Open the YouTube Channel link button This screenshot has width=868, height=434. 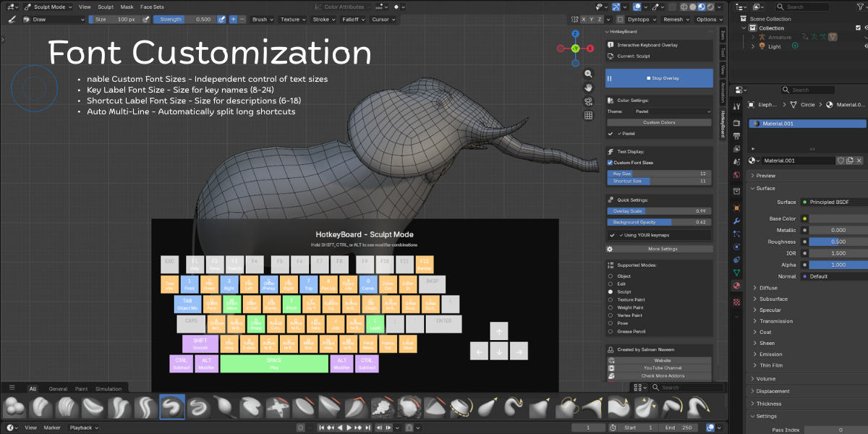tap(659, 368)
